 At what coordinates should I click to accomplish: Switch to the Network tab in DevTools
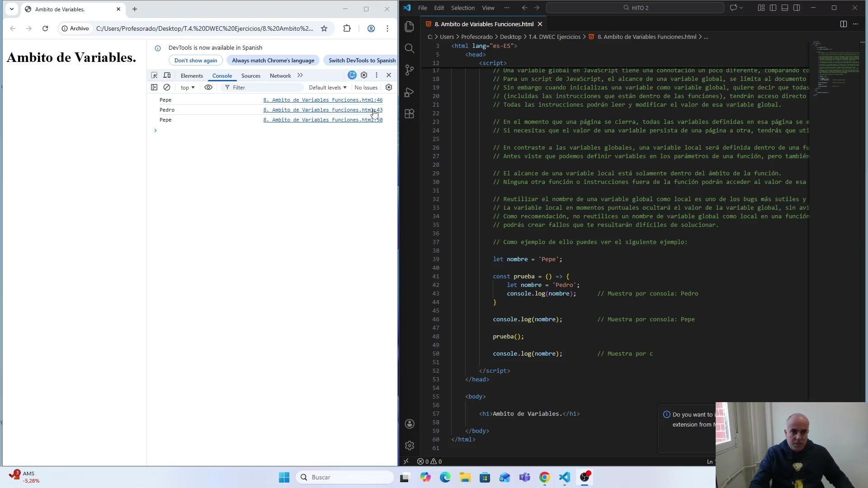point(280,75)
